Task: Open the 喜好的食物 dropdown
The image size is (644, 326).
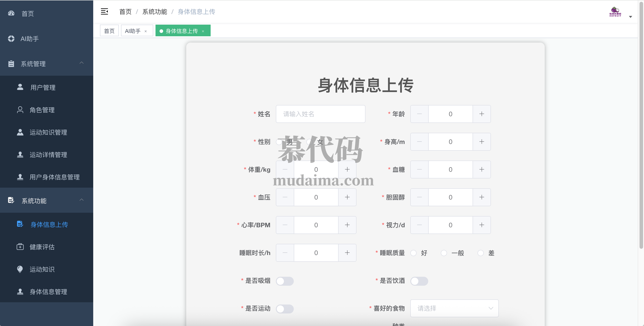Action: point(454,308)
